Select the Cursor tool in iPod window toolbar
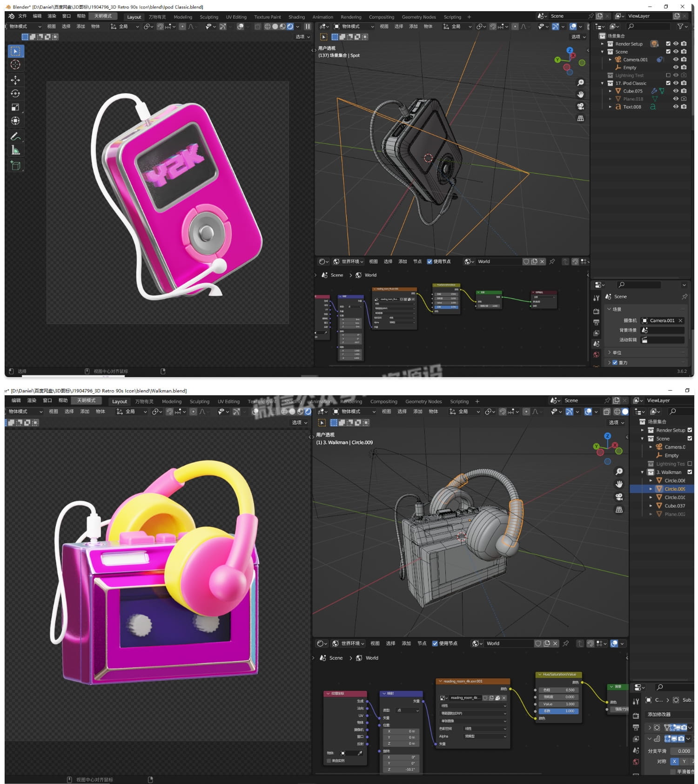This screenshot has width=698, height=784. (x=15, y=65)
